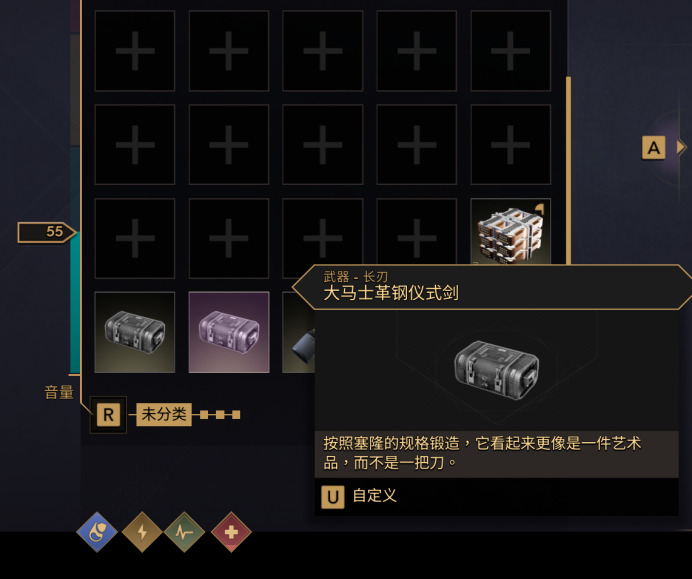The width and height of the screenshot is (692, 579).
Task: Click the 未分类 category label
Action: (164, 414)
